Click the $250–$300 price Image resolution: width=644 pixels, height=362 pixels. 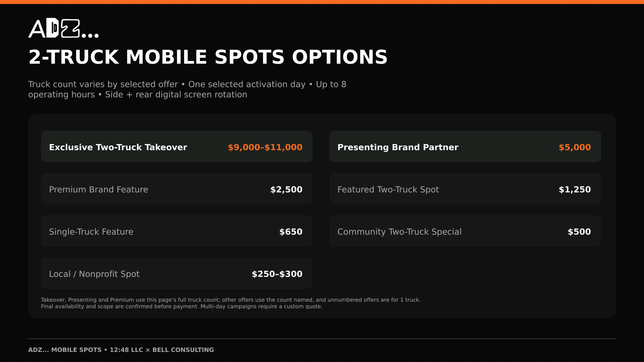(x=277, y=274)
